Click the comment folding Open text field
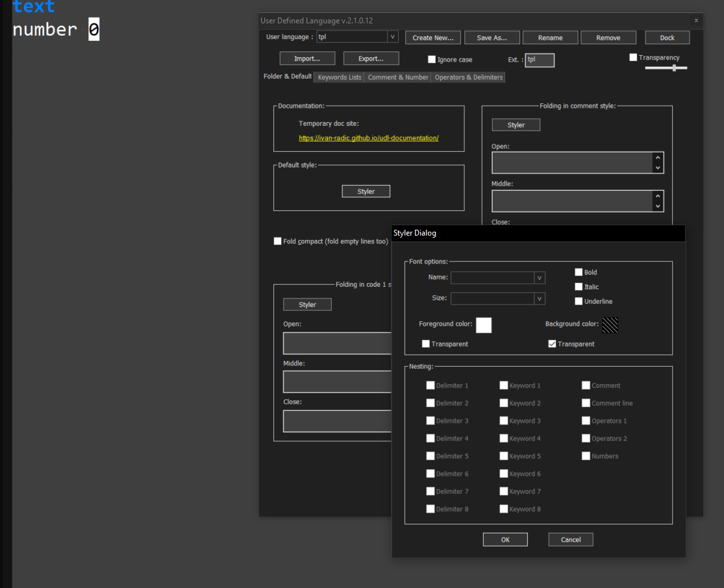This screenshot has height=588, width=724. tap(572, 163)
